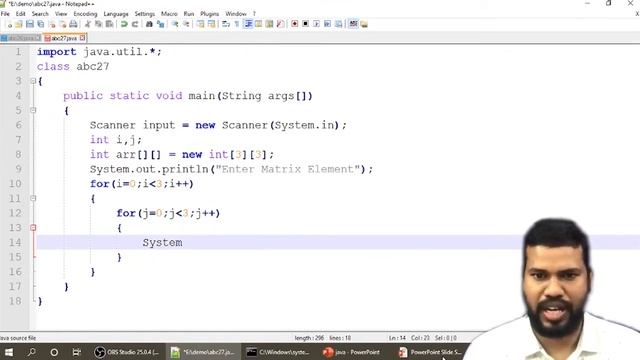Close the abc27.java tab with its X

click(82, 38)
